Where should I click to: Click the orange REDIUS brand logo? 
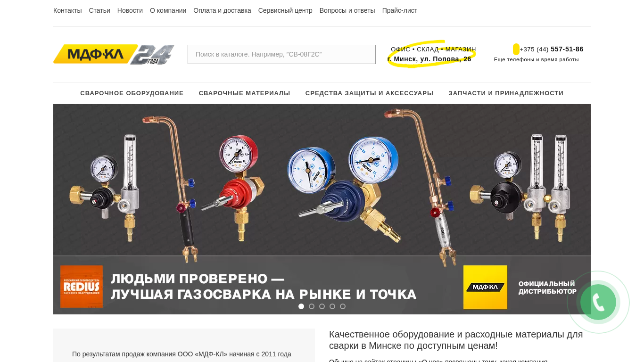[82, 287]
